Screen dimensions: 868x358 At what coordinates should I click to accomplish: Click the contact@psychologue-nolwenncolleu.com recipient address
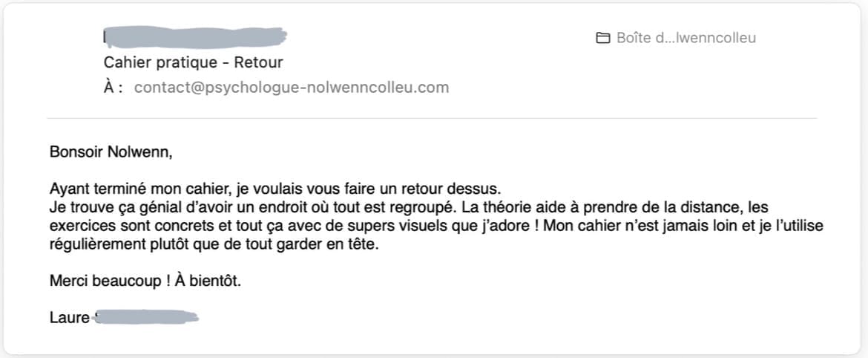click(x=291, y=88)
